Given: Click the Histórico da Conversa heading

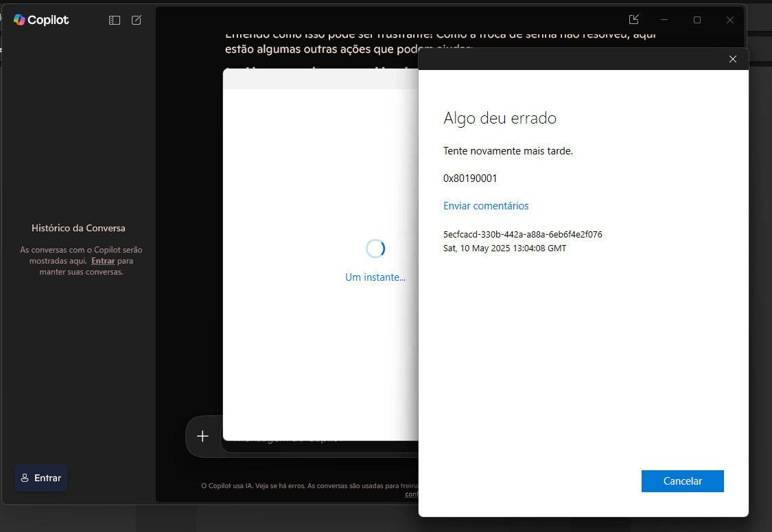Looking at the screenshot, I should click(x=78, y=228).
